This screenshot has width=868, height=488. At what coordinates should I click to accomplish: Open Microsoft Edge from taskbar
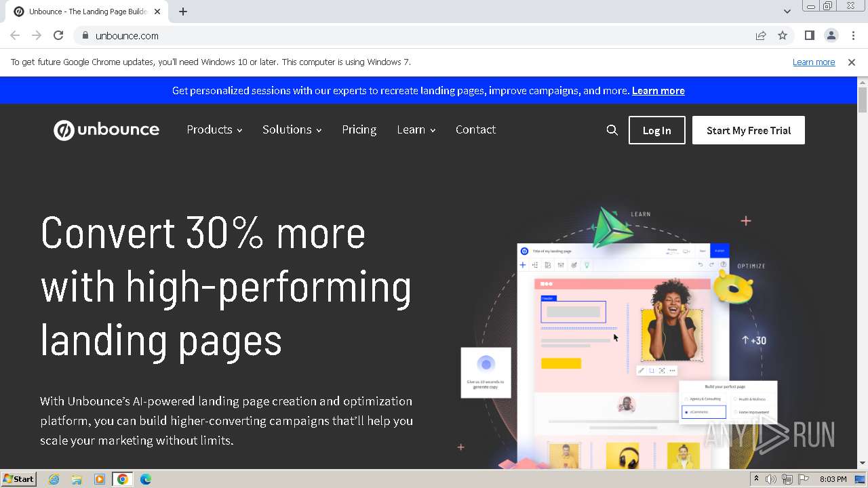point(146,479)
